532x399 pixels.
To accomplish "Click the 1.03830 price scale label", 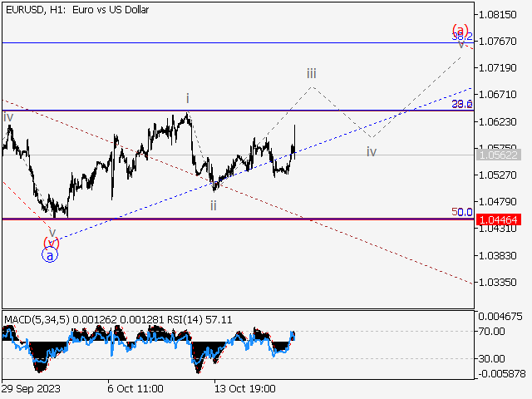I will [x=497, y=255].
